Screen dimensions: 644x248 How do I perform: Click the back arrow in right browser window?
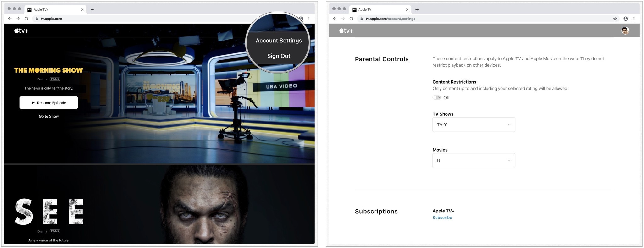tap(335, 19)
